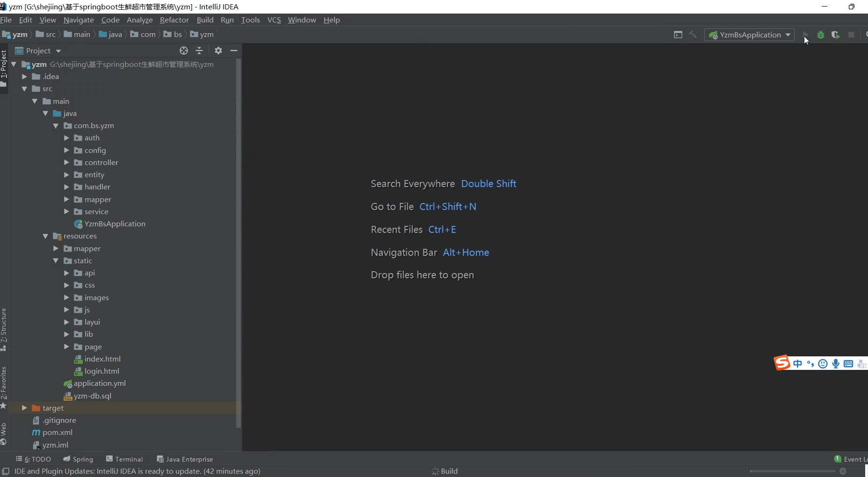This screenshot has width=868, height=477.
Task: Open the Spring tool window tab
Action: 78,459
